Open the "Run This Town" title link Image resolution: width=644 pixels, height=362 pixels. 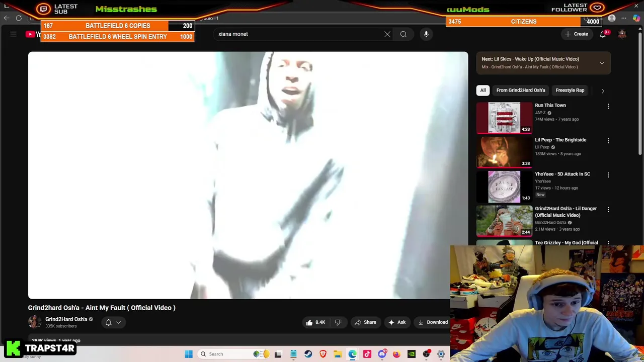(550, 106)
